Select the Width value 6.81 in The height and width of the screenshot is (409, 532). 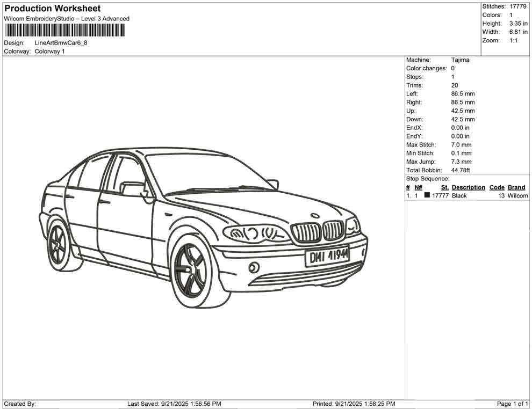tap(518, 32)
